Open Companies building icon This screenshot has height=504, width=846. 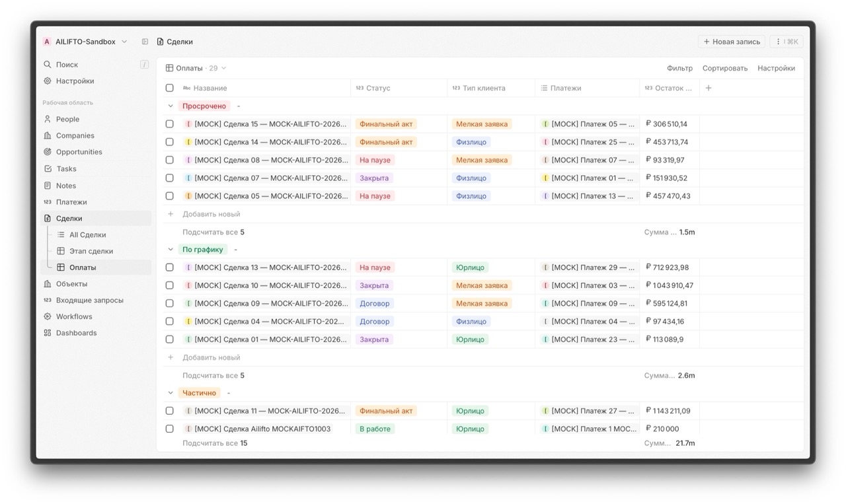coord(48,136)
